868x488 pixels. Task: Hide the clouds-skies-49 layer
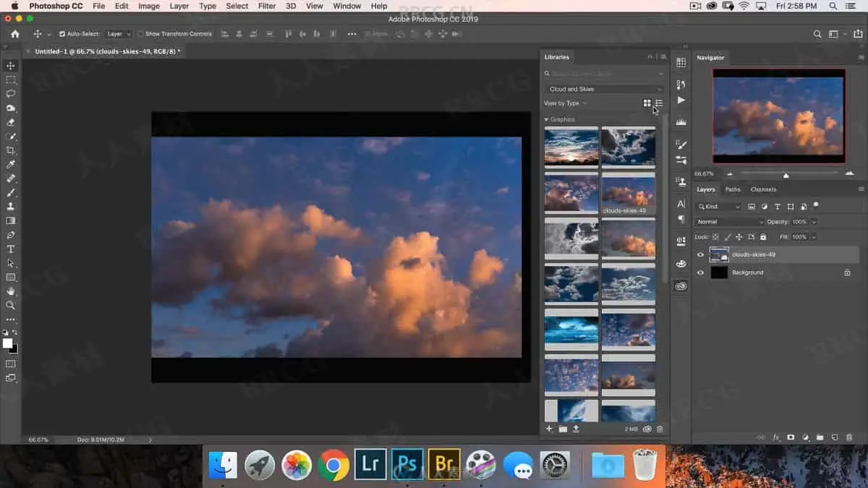pos(700,254)
